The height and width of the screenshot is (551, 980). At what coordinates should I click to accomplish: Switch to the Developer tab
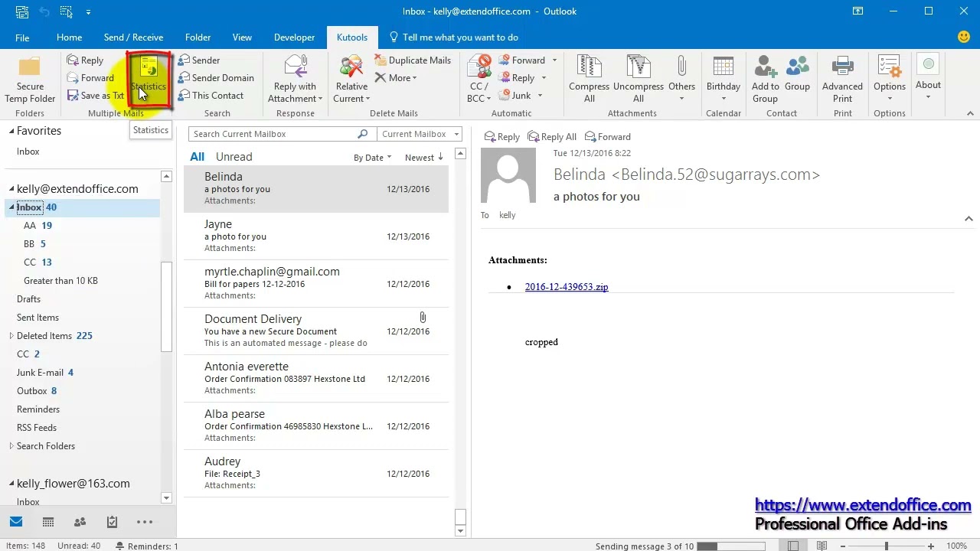click(x=294, y=37)
